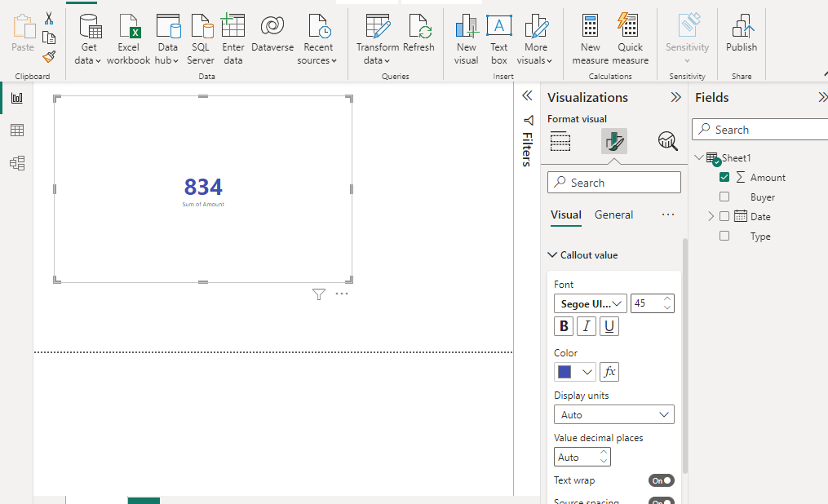Click the Filters pane label
The image size is (828, 504).
527,149
